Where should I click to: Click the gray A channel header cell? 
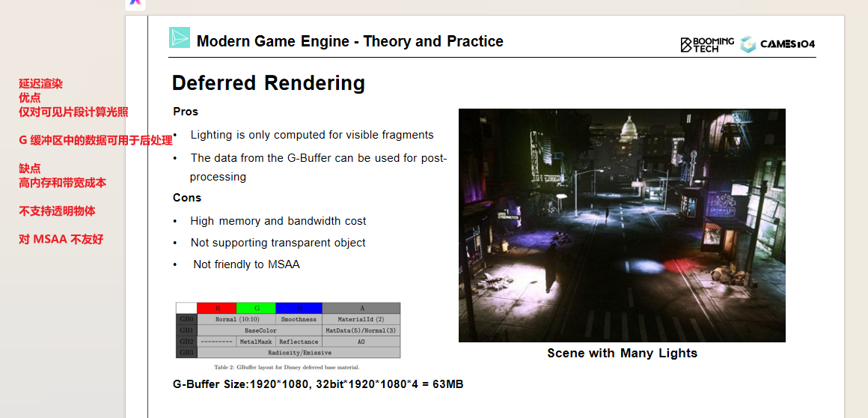[361, 308]
